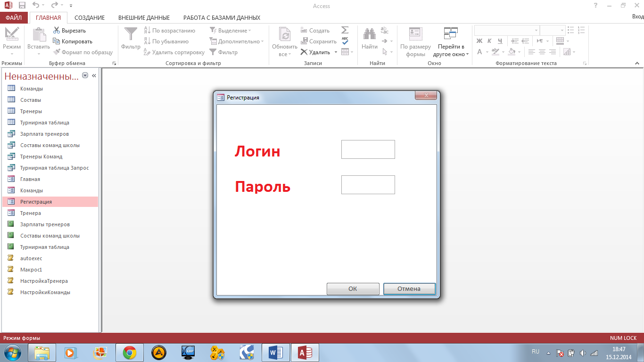The height and width of the screenshot is (362, 644).
Task: Click Удалить сортировку
Action: (x=174, y=52)
